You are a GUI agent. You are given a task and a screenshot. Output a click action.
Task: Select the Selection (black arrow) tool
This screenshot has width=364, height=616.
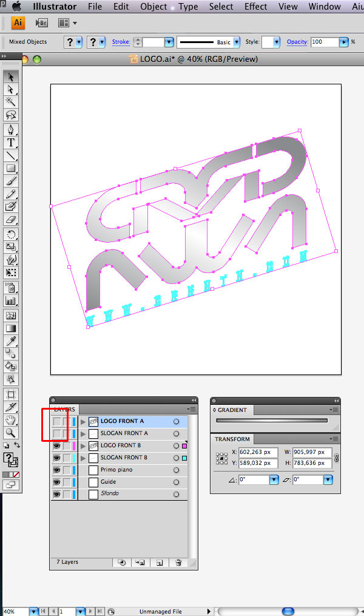10,76
